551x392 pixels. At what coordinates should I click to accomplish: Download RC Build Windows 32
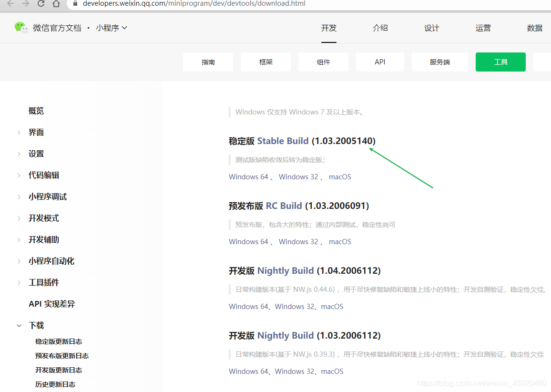tap(298, 242)
